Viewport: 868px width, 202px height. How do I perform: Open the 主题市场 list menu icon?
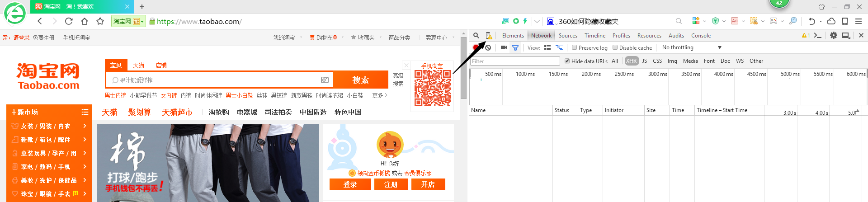[x=85, y=112]
